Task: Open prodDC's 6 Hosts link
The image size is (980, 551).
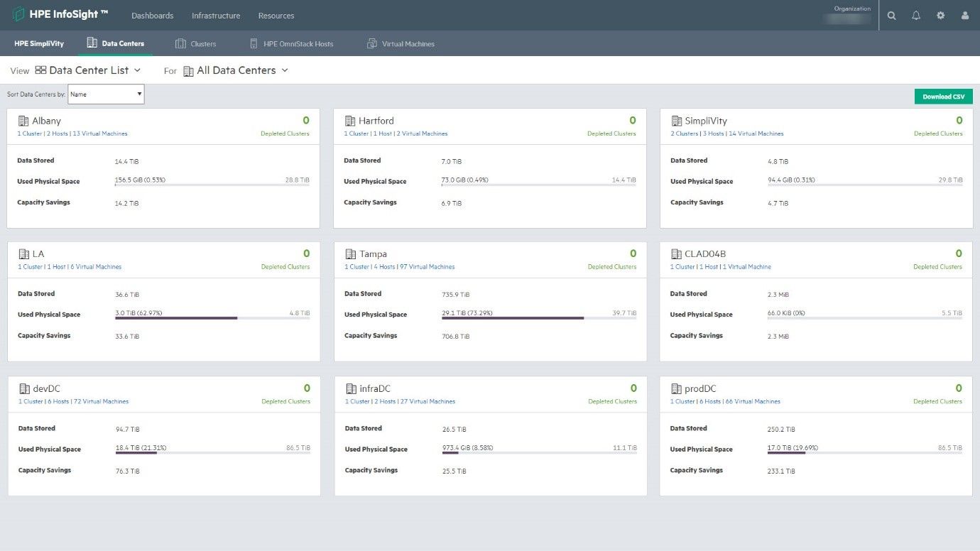Action: (710, 402)
